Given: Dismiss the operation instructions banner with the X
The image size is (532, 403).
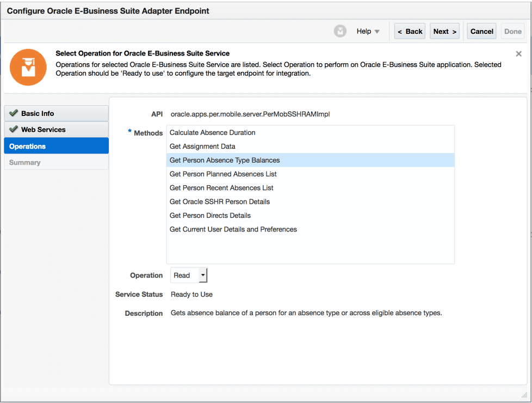Looking at the screenshot, I should tap(518, 54).
